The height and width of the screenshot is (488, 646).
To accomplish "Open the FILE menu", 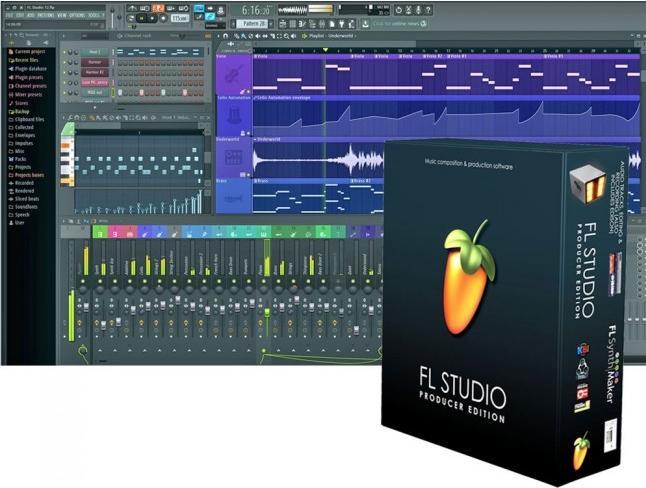I will (9, 15).
